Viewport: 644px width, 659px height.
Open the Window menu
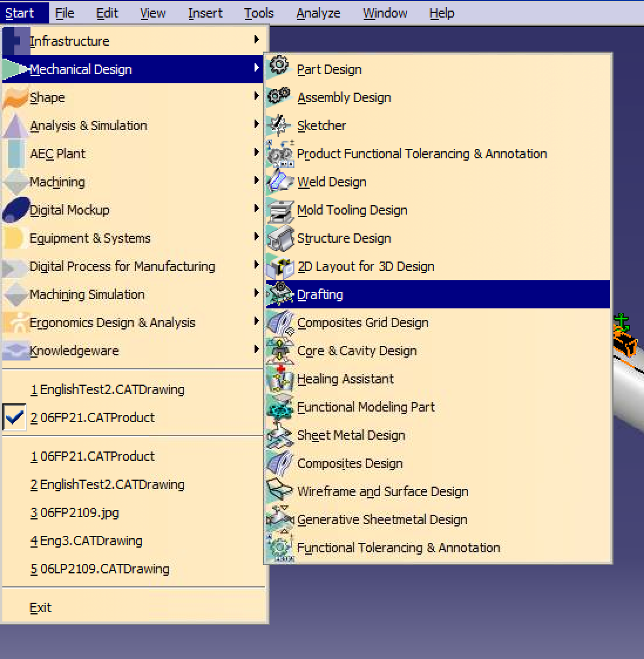(x=384, y=12)
